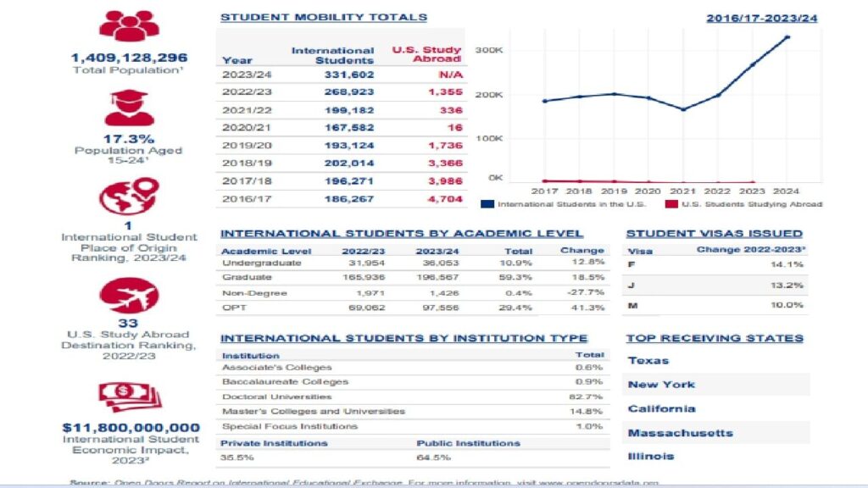Click the OPT row label
This screenshot has height=488, width=868.
pos(234,307)
